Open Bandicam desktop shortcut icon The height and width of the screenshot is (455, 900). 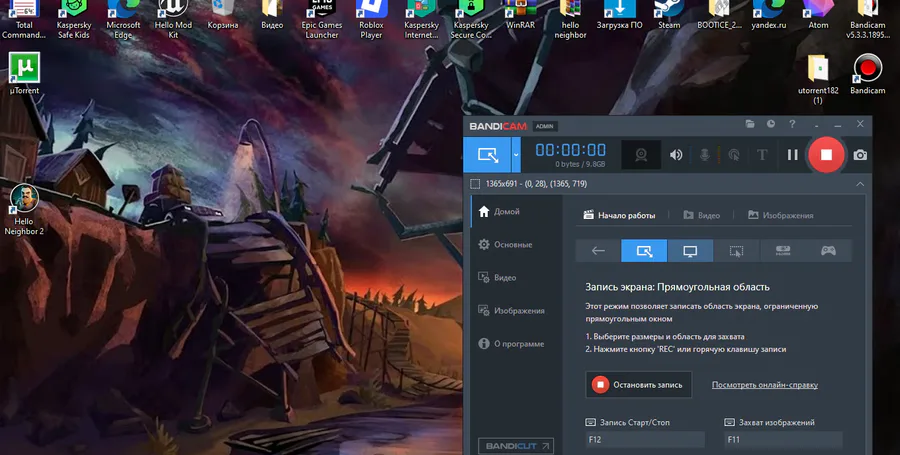point(867,73)
